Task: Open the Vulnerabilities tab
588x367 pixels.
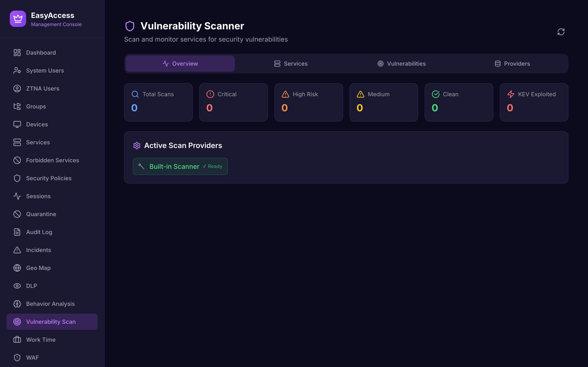Action: 401,64
